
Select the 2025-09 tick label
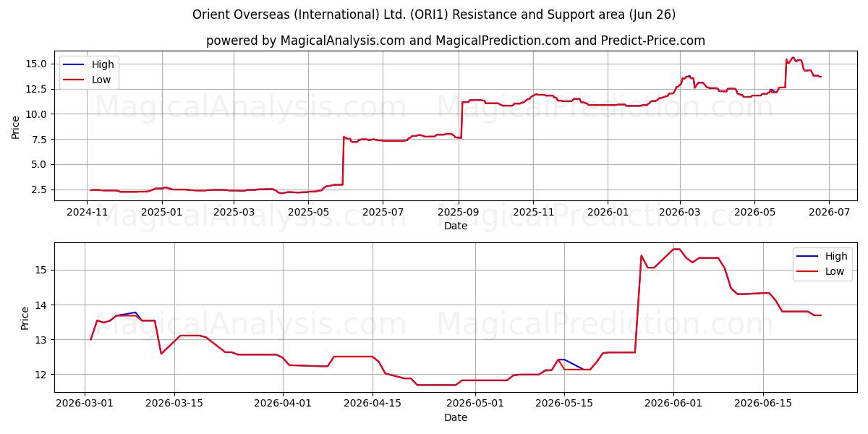click(458, 212)
